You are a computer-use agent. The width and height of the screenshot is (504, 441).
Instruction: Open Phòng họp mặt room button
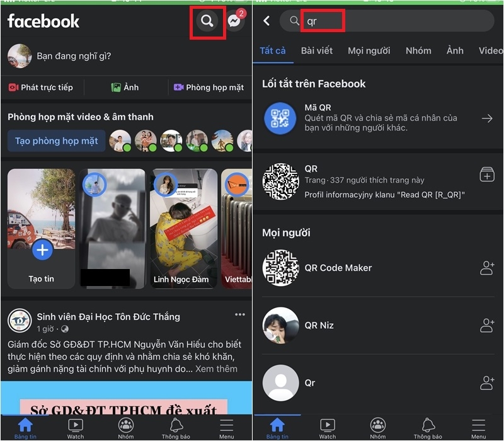(209, 88)
